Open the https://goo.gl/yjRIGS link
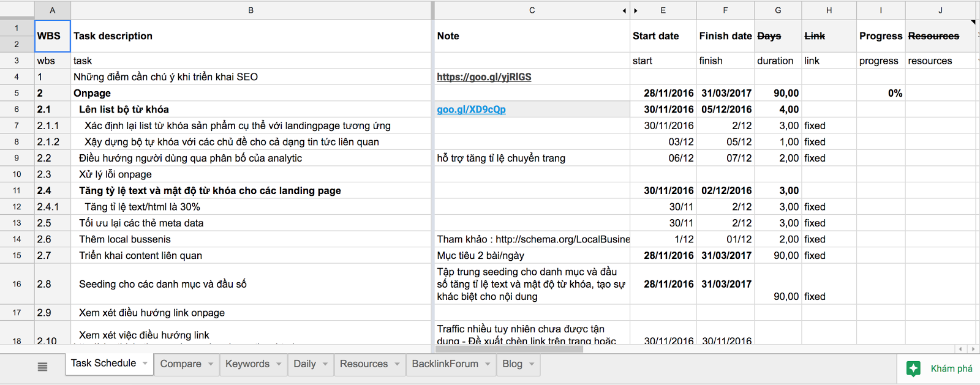This screenshot has height=385, width=980. 484,77
